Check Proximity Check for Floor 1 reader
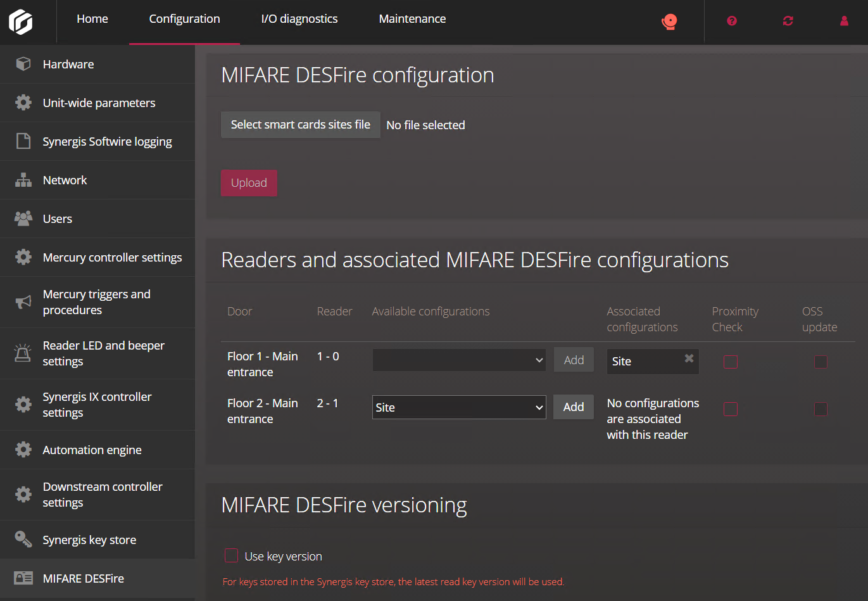The height and width of the screenshot is (601, 868). (731, 362)
